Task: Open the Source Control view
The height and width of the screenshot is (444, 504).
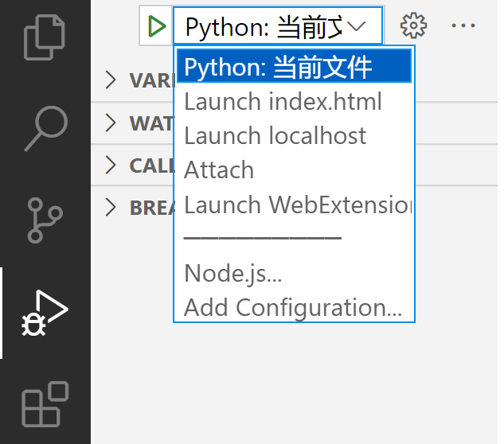Action: pyautogui.click(x=45, y=220)
